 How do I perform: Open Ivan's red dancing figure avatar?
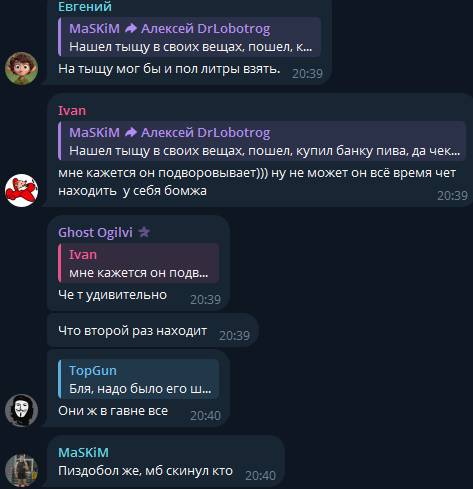point(21,190)
